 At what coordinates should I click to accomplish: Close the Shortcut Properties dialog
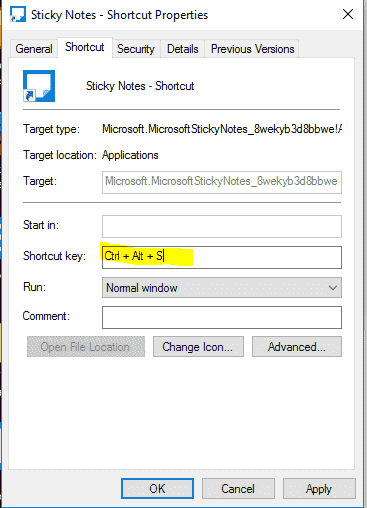pos(348,14)
